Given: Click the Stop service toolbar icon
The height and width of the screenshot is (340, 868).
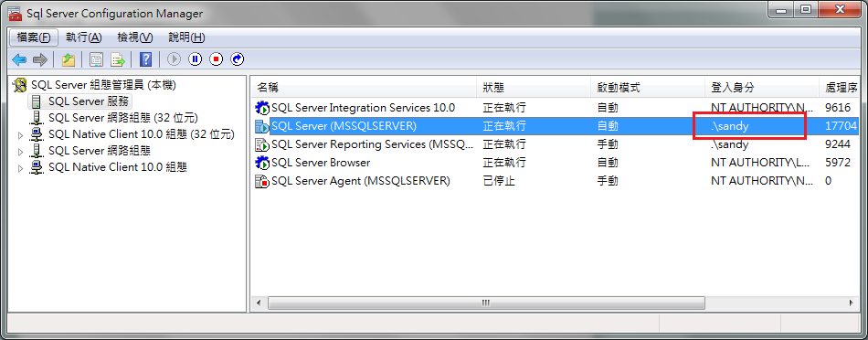Looking at the screenshot, I should click(216, 59).
